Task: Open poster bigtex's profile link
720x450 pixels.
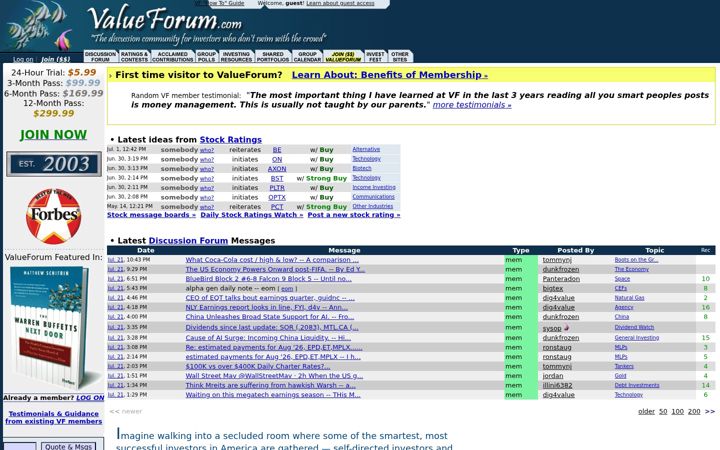Action: [x=552, y=288]
